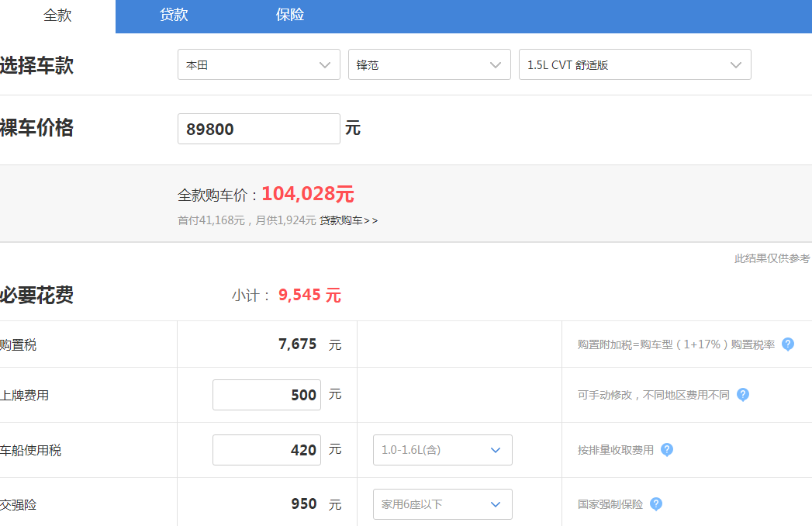Click the 可手动修改，不同地区费用不同 note
The image size is (812, 526).
tap(654, 395)
